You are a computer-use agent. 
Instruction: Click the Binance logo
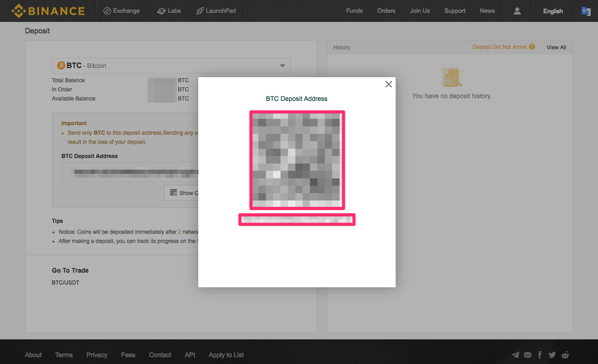coord(48,11)
